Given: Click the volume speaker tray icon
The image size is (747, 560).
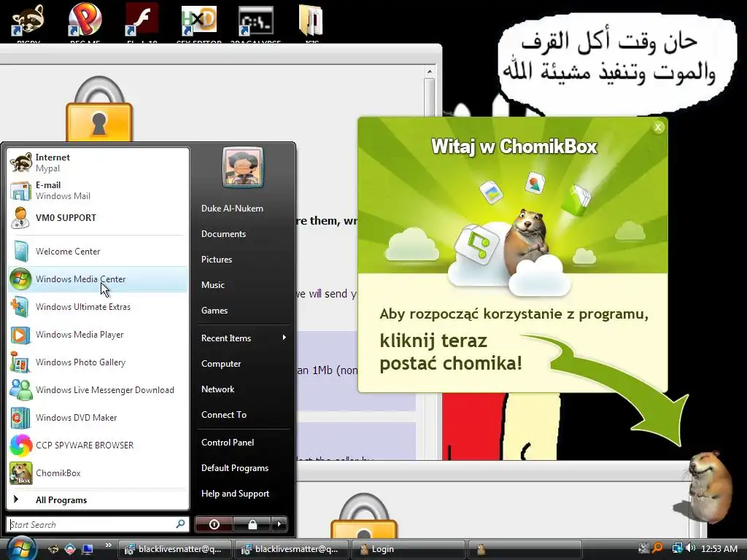Looking at the screenshot, I should pyautogui.click(x=690, y=548).
